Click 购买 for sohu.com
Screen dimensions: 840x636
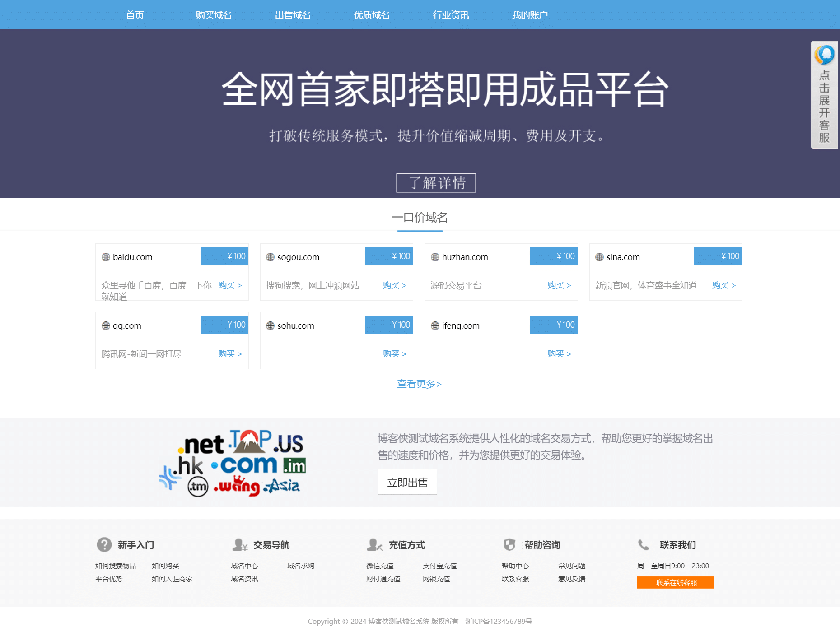click(395, 354)
